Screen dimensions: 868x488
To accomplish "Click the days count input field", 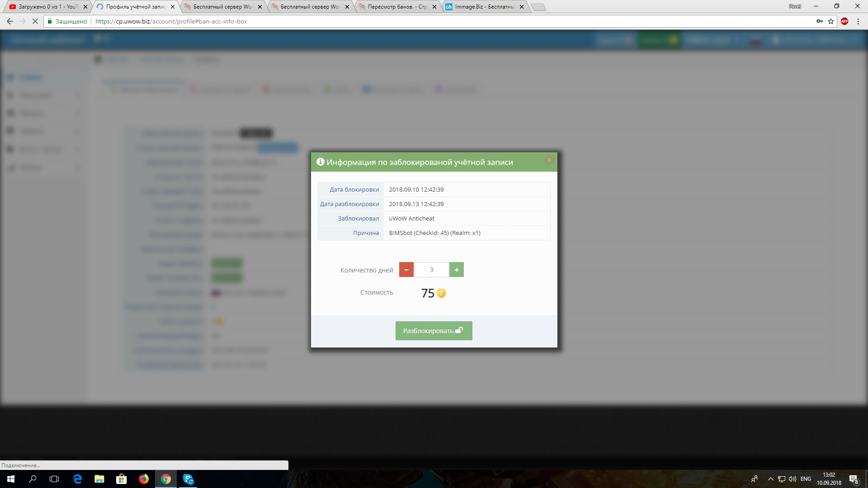I will (x=431, y=270).
